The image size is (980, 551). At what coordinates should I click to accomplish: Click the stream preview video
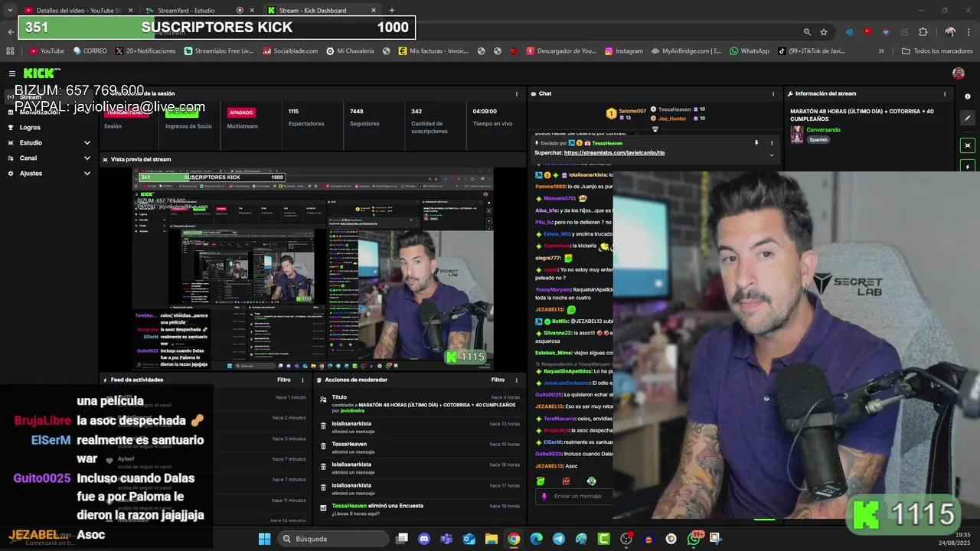[x=312, y=269]
